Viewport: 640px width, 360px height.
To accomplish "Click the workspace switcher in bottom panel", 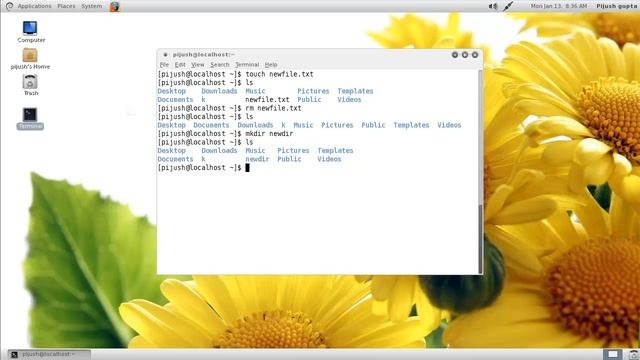I will 613,354.
